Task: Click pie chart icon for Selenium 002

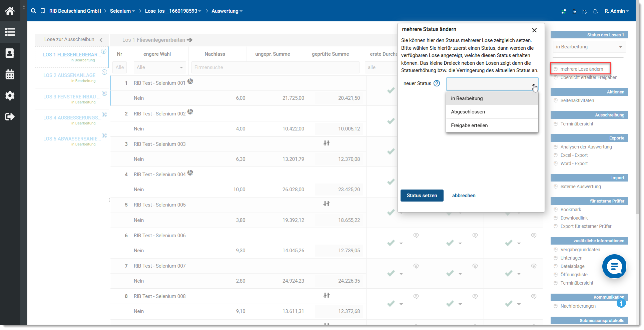Action: coord(190,111)
